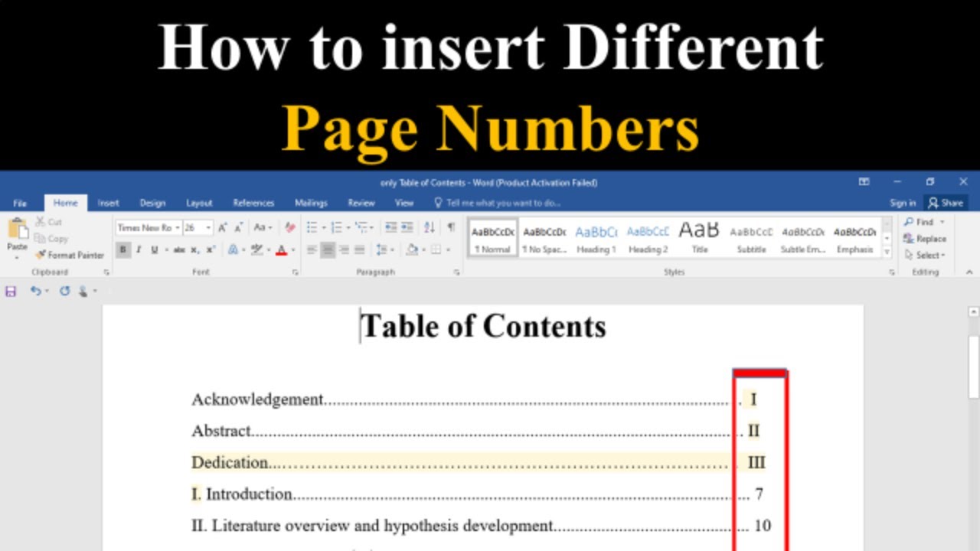Click the bullets list icon
This screenshot has height=551, width=980.
tap(312, 227)
